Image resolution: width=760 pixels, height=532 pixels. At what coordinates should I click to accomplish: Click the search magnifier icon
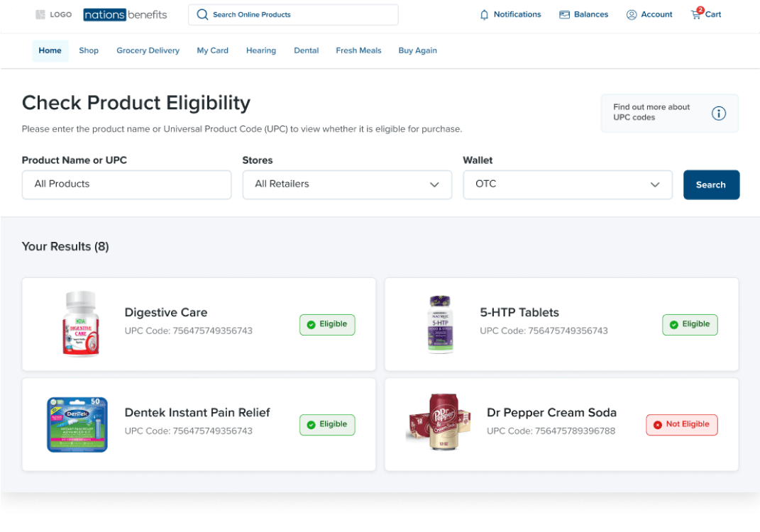click(x=202, y=15)
